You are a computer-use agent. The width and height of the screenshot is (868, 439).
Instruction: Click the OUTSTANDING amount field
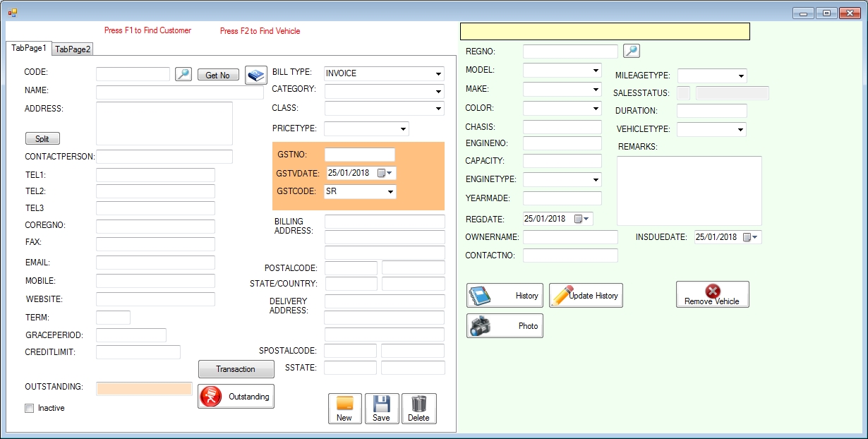(x=144, y=388)
